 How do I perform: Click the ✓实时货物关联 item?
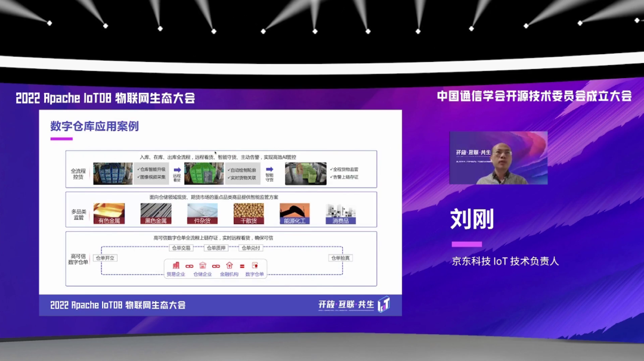tap(241, 178)
